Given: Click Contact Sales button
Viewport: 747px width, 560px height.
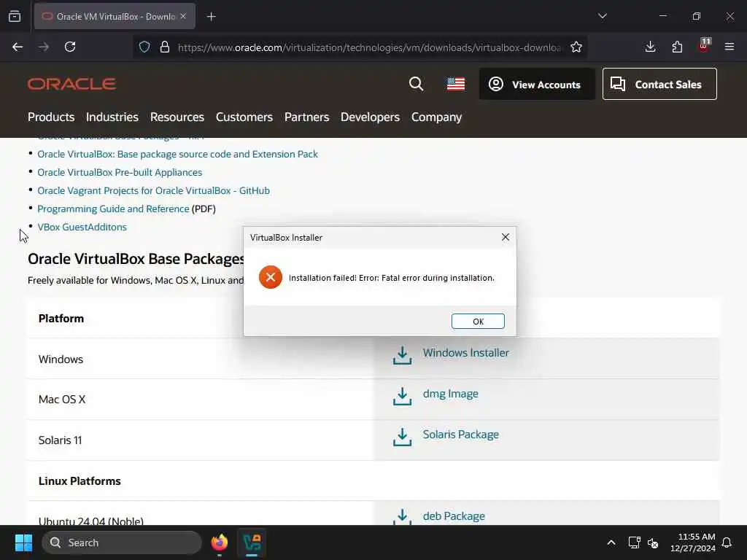Looking at the screenshot, I should (x=659, y=85).
